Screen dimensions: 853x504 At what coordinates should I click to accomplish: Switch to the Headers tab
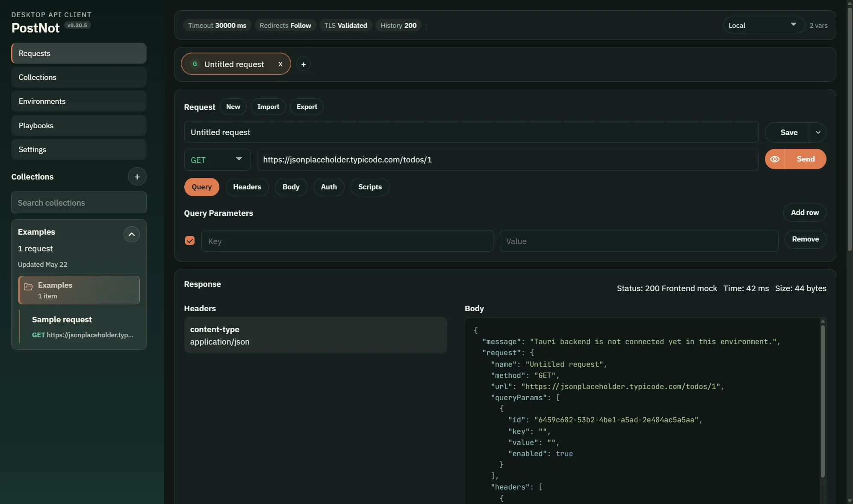coord(247,187)
